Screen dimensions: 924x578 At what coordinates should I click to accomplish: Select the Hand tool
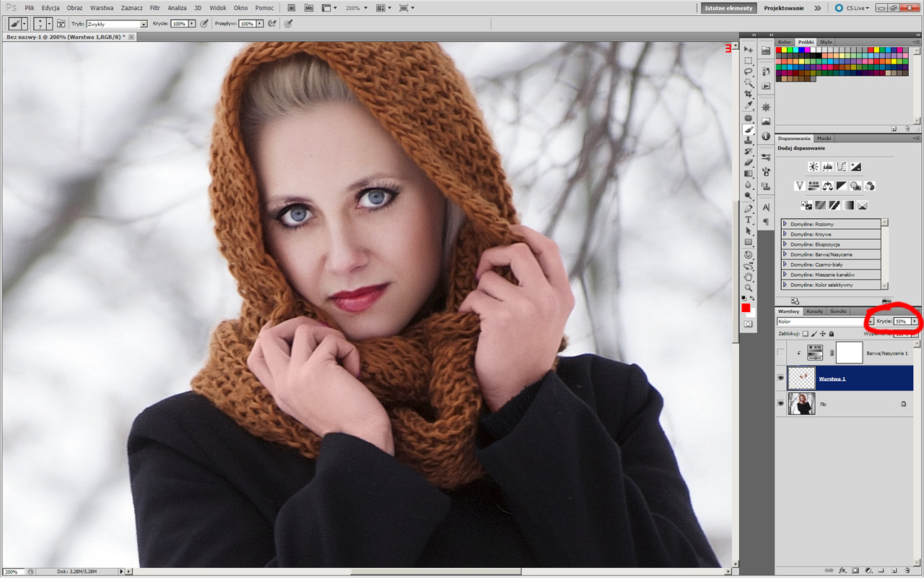[x=749, y=276]
